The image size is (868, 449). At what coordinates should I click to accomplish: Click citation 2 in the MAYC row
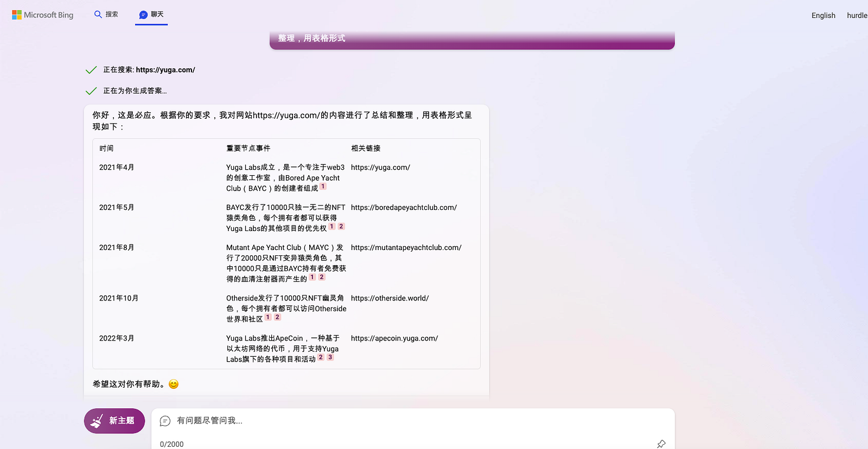[x=322, y=277]
